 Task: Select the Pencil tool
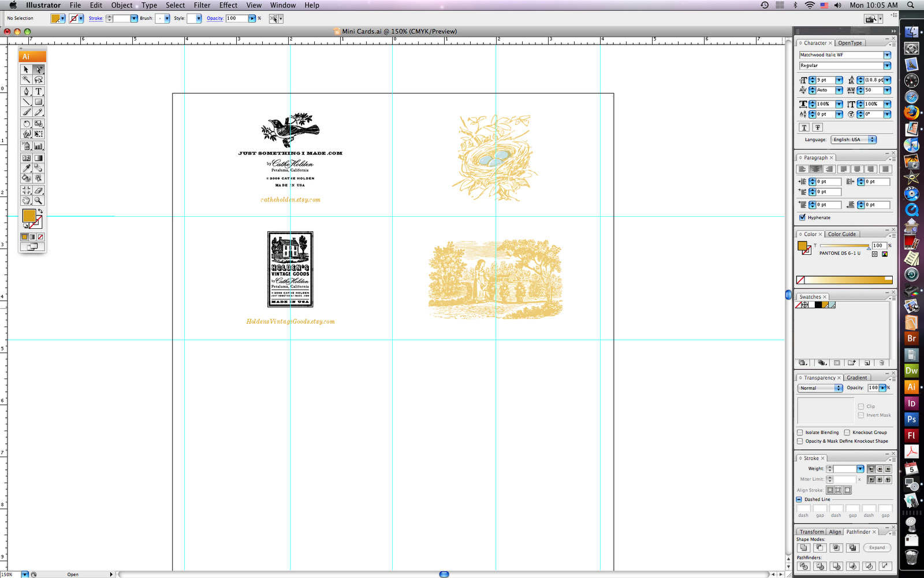39,112
